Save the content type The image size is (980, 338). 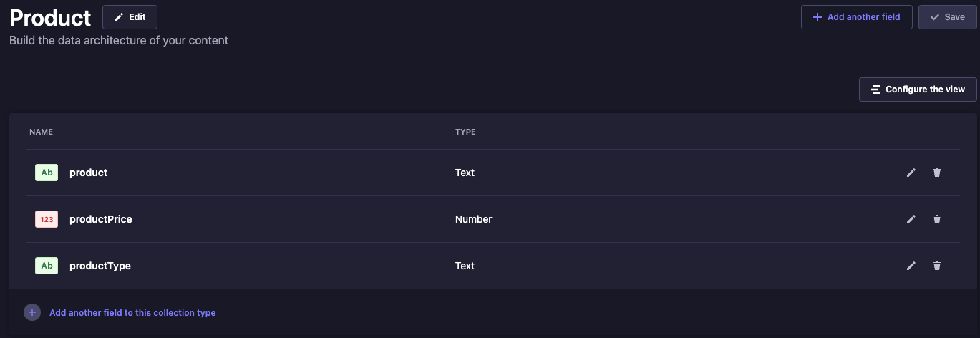[947, 17]
